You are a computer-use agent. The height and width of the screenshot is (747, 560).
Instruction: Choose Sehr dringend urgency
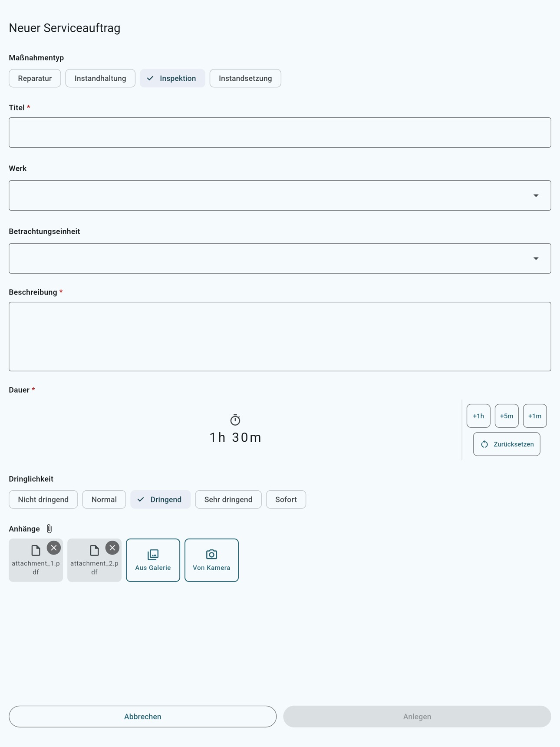pyautogui.click(x=228, y=499)
